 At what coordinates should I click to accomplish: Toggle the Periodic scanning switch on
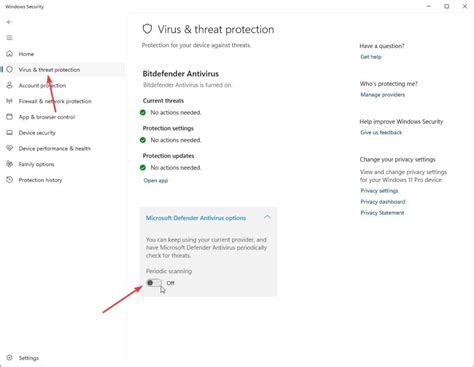154,283
